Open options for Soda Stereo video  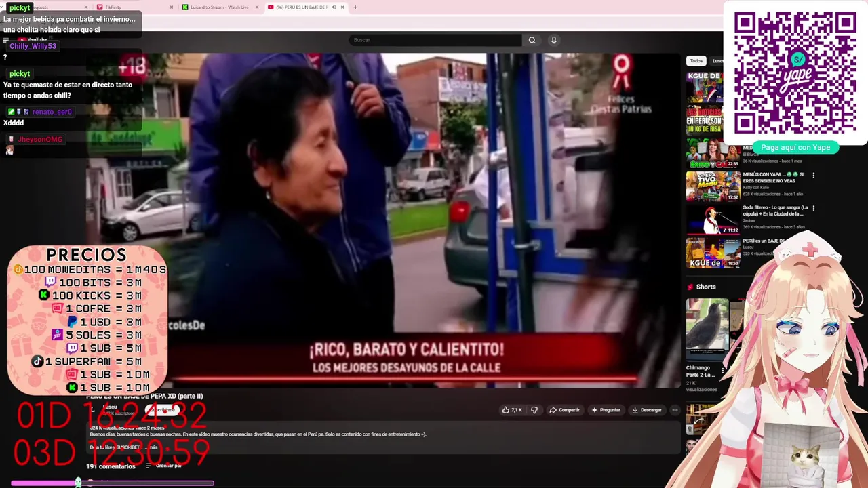(813, 208)
